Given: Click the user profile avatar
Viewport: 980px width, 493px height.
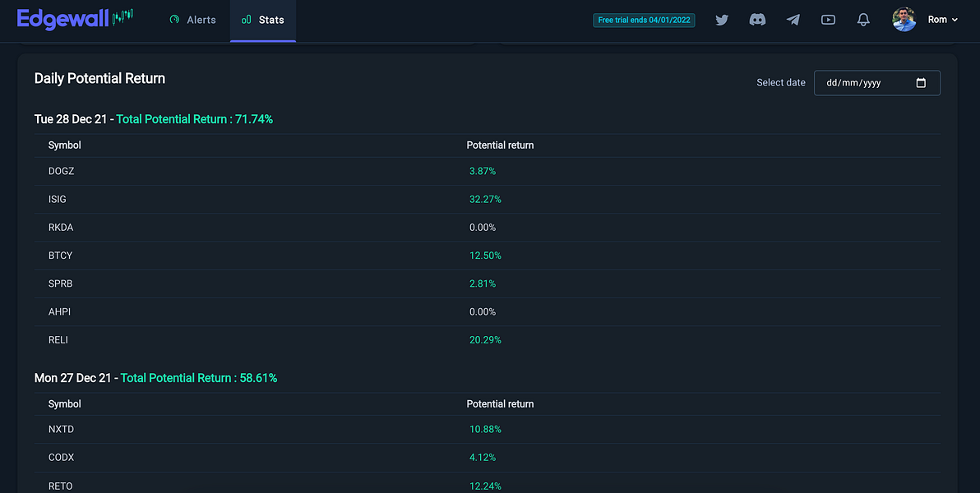Looking at the screenshot, I should 904,20.
